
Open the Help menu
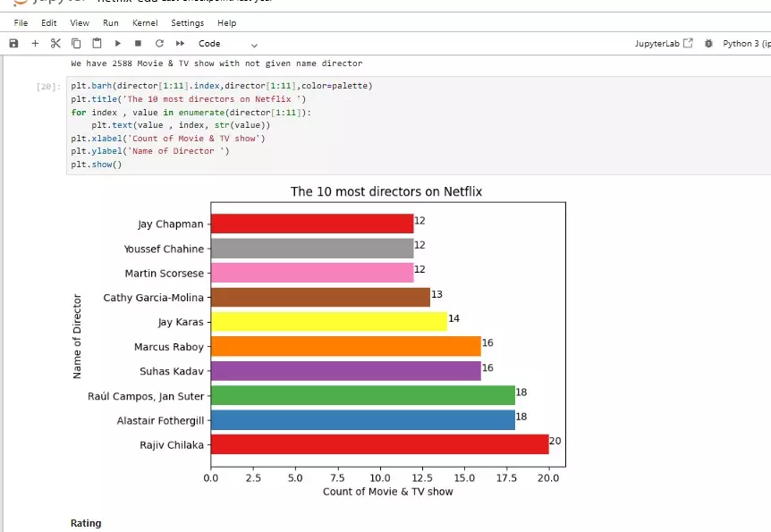[x=226, y=22]
